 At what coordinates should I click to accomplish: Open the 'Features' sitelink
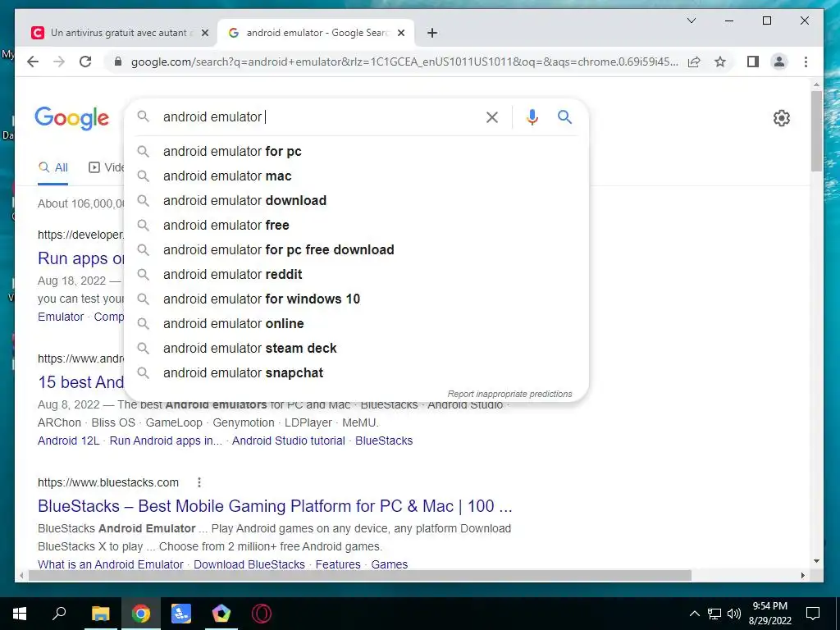pos(338,564)
